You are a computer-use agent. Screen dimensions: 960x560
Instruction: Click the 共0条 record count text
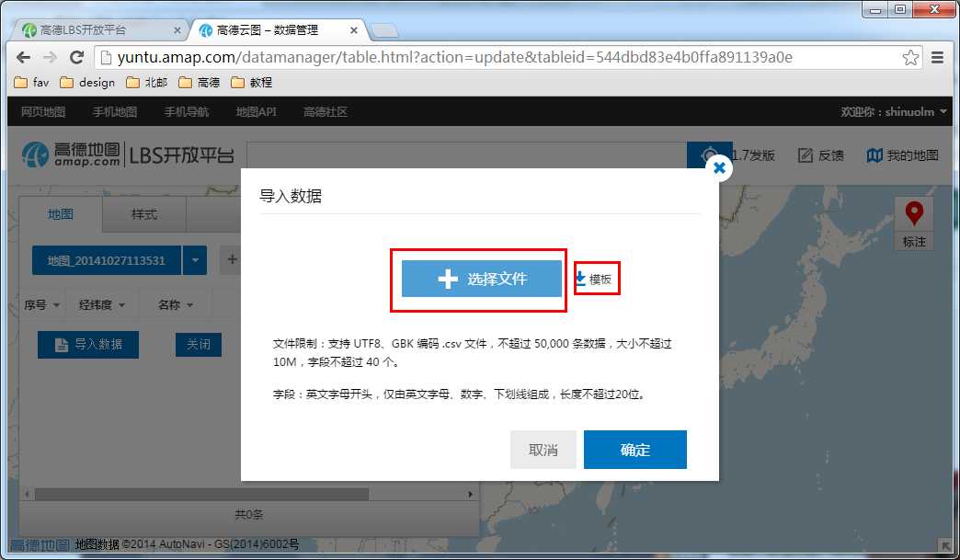click(x=249, y=514)
